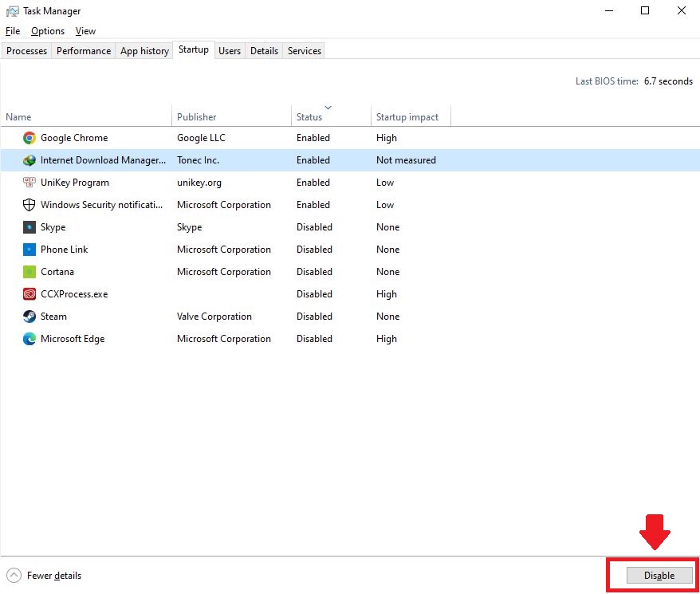Click the Skype publisher cell
700x594 pixels.
(x=189, y=227)
